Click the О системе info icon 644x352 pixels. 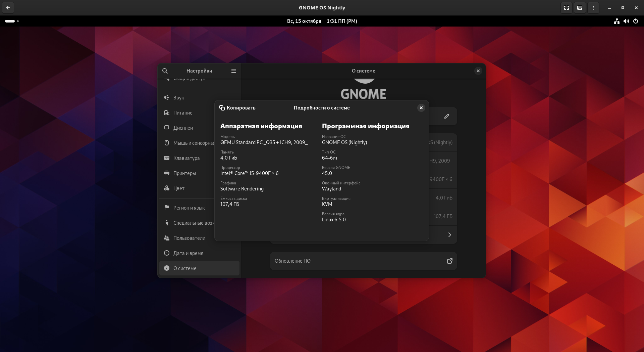point(167,268)
